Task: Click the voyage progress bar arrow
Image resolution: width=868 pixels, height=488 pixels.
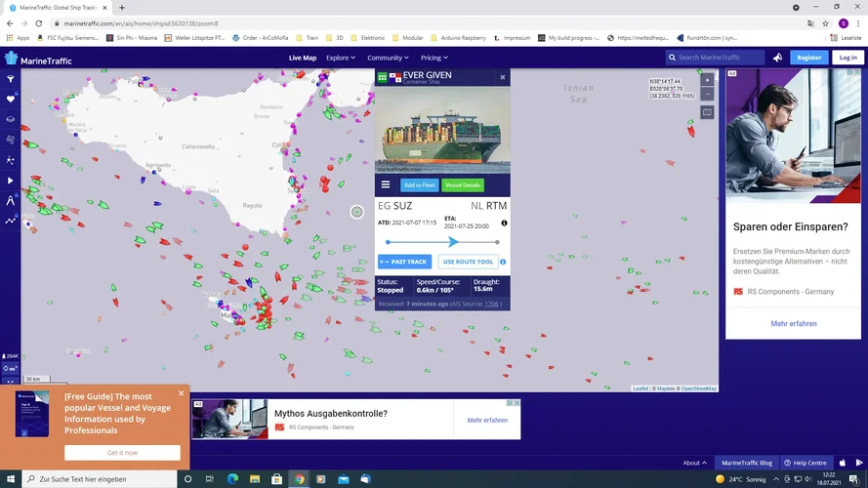Action: click(452, 242)
